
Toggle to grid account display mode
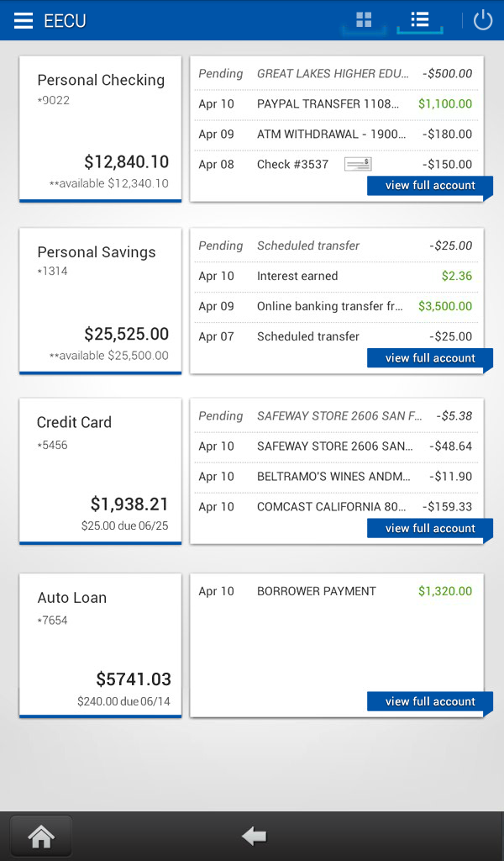363,19
